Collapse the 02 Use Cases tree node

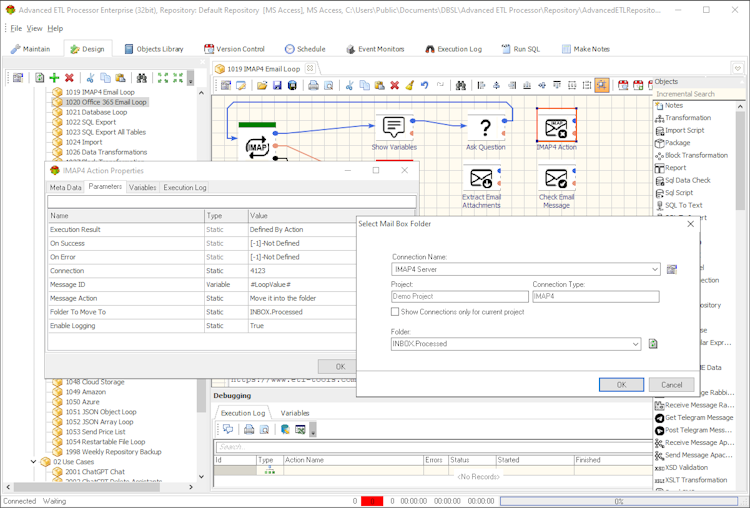(33, 462)
